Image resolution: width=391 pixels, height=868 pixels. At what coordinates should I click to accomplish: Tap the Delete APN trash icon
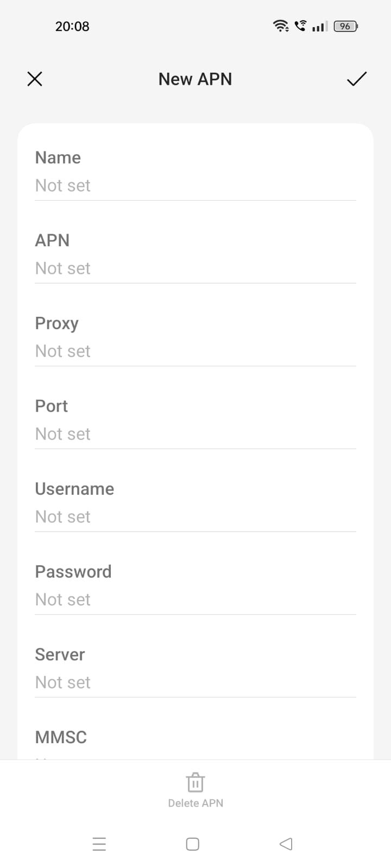(195, 782)
